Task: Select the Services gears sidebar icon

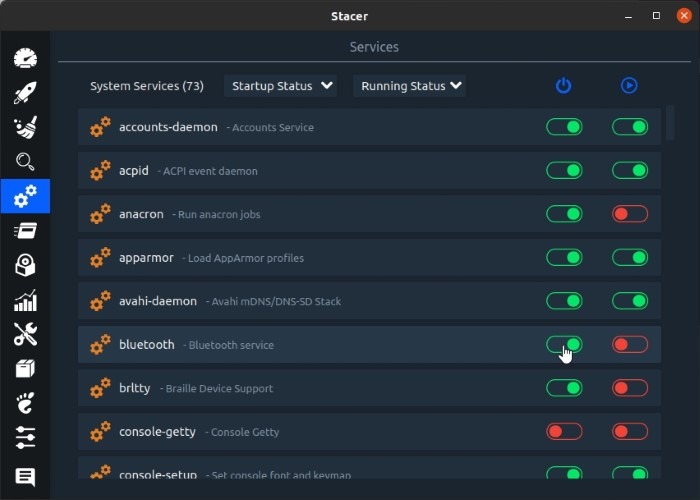Action: click(x=25, y=196)
